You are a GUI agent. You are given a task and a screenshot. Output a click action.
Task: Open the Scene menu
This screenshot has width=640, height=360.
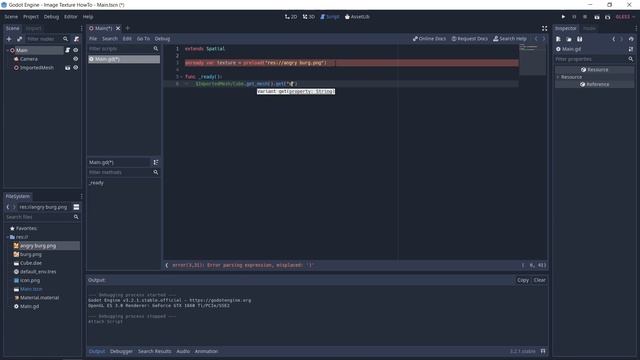click(x=11, y=17)
